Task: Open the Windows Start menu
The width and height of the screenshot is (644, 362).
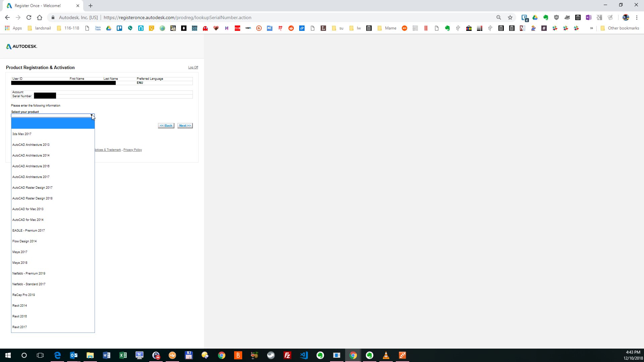Action: [8, 355]
